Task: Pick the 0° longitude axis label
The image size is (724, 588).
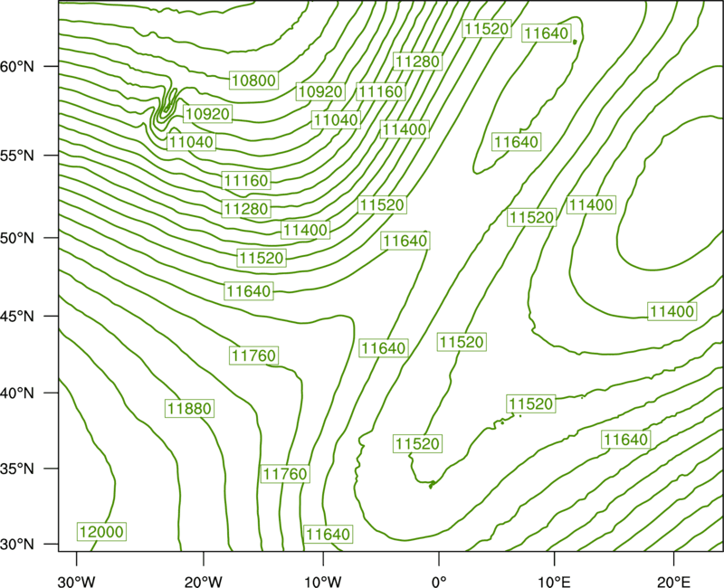Action: coord(439,582)
